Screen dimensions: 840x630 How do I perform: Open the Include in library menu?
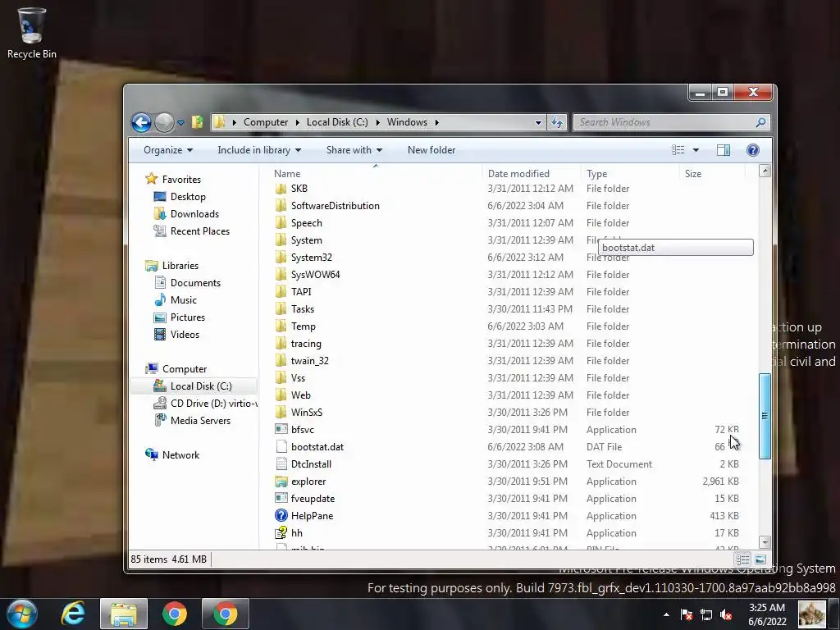click(x=259, y=150)
